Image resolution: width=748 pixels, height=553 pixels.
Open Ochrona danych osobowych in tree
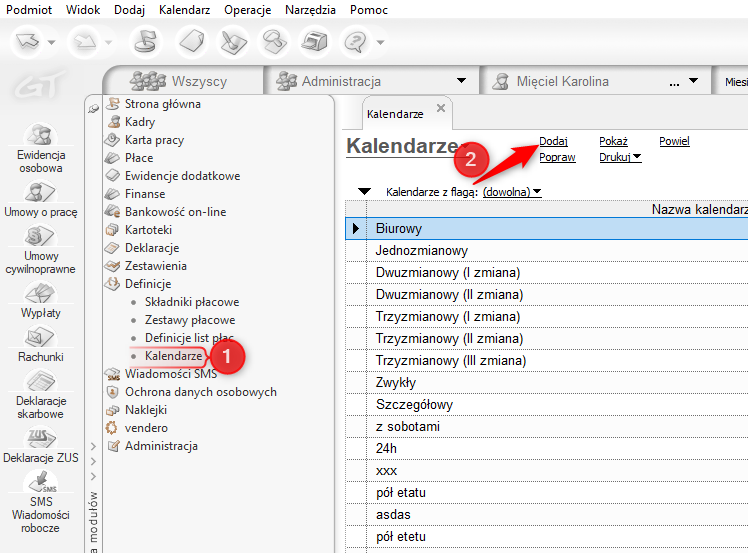coord(200,392)
